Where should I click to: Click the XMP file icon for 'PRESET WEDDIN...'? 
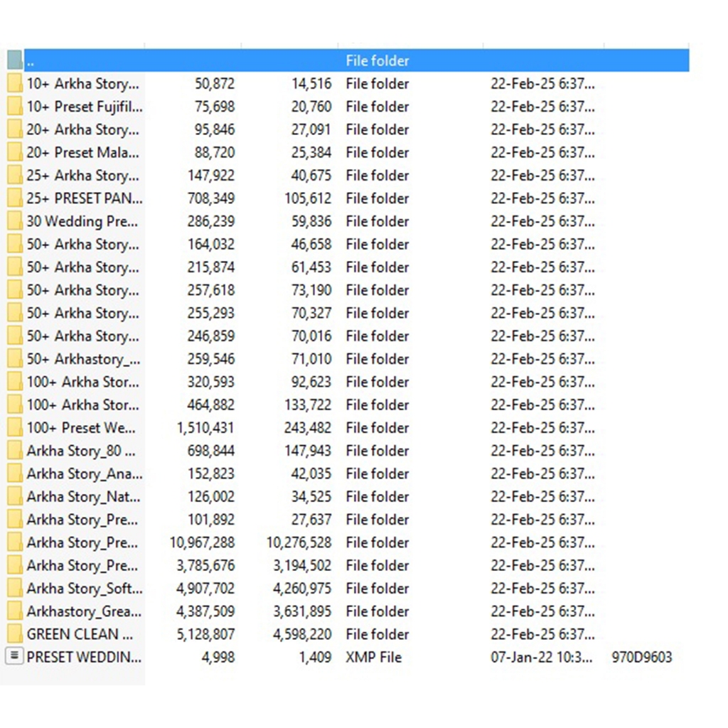(14, 656)
